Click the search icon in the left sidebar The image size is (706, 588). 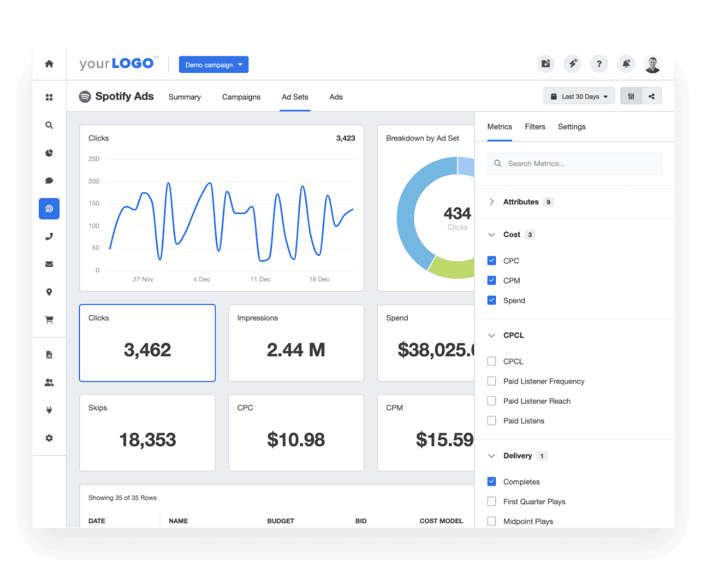49,125
